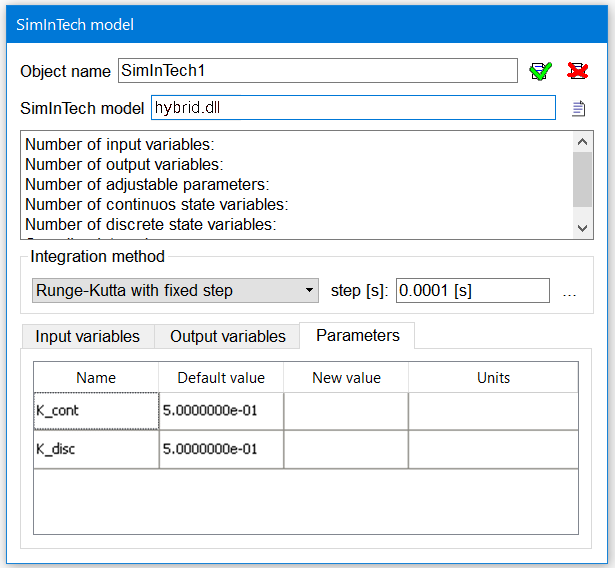The image size is (615, 568).
Task: Switch to the Output variables tab
Action: click(x=227, y=336)
